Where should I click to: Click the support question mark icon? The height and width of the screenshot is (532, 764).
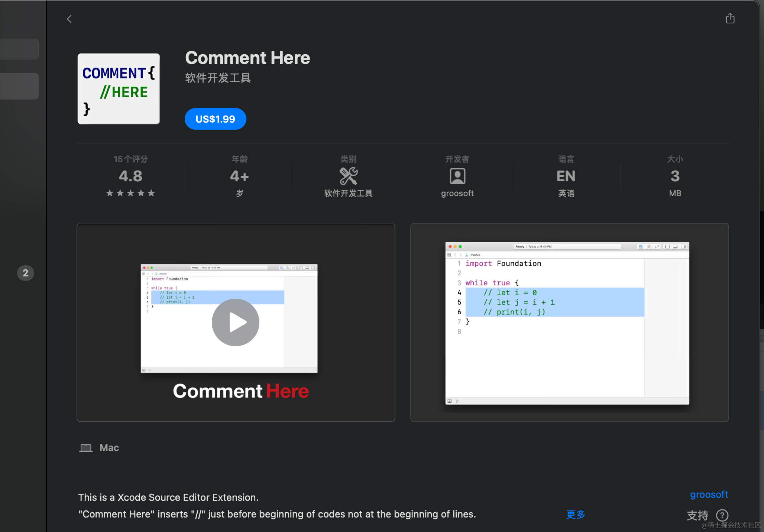(x=722, y=515)
